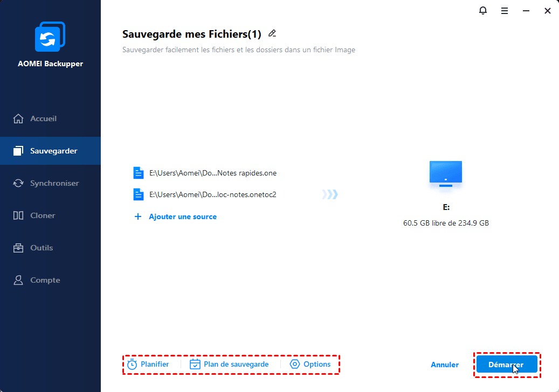
Task: Click the Sauvegarder sidebar icon
Action: point(18,151)
